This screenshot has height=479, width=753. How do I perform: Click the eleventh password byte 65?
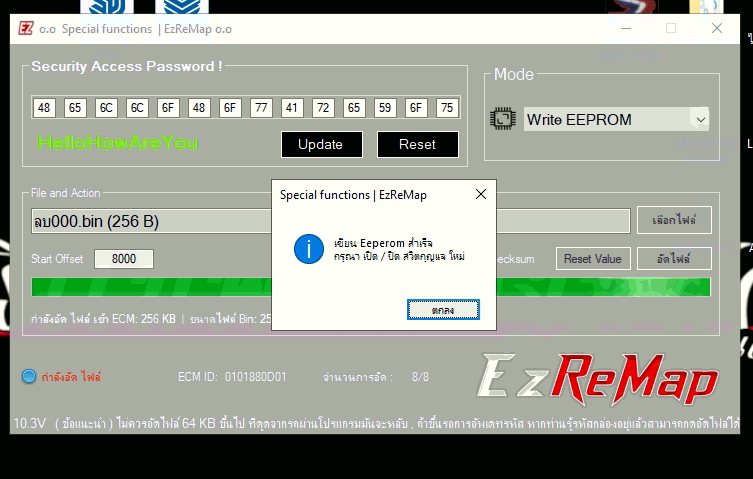pos(354,108)
